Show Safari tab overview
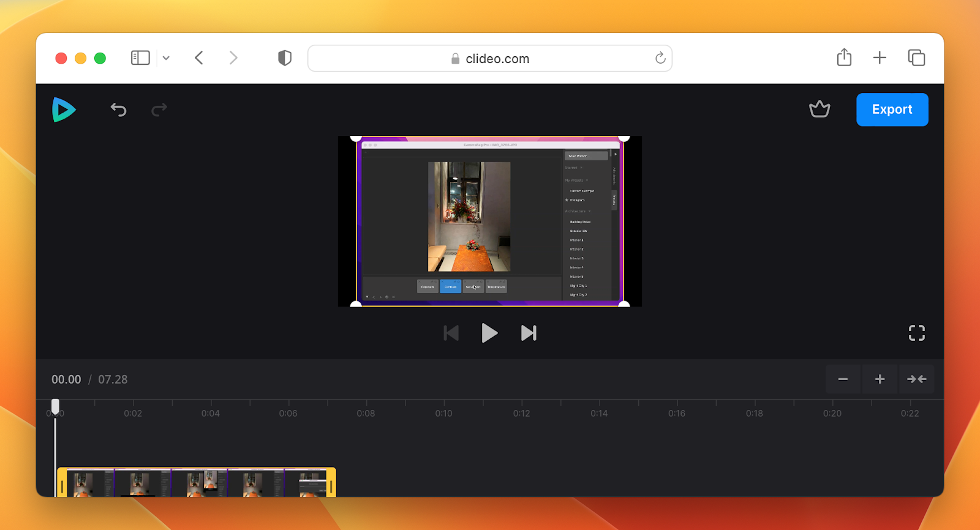Image resolution: width=980 pixels, height=530 pixels. [x=916, y=58]
